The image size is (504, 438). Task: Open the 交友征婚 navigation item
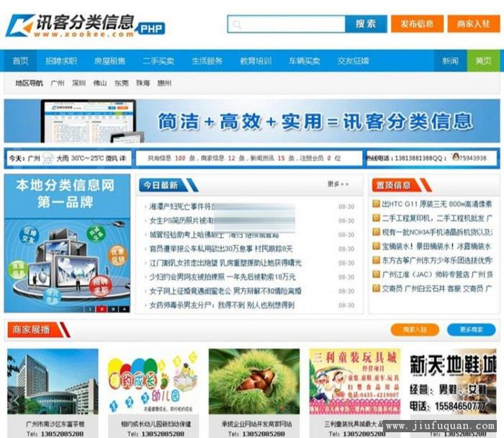point(353,61)
